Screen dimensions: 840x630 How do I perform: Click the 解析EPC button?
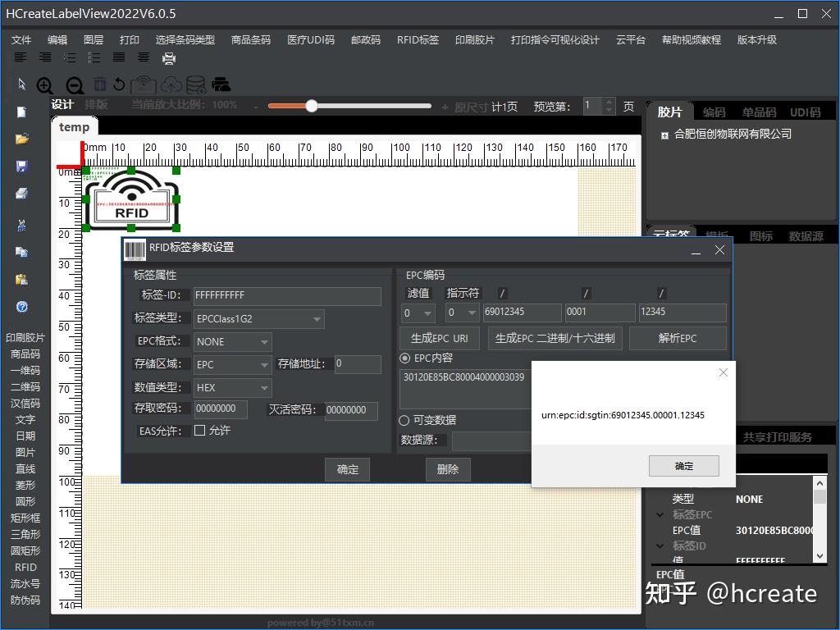tap(678, 337)
